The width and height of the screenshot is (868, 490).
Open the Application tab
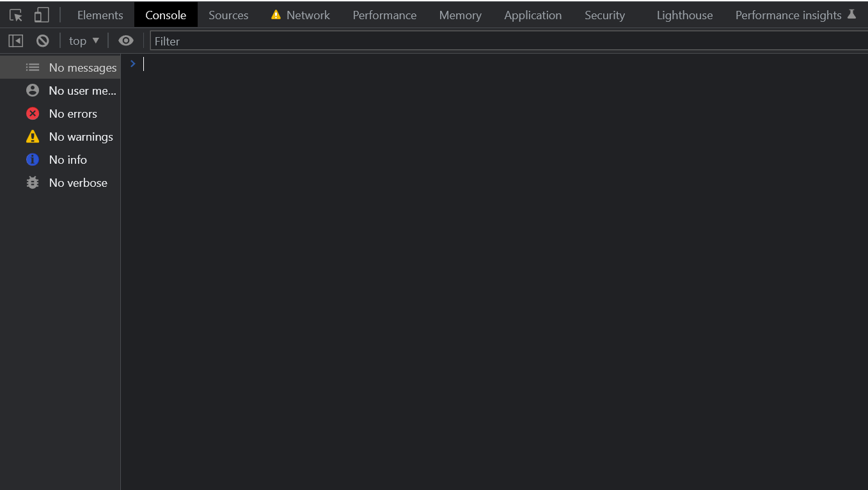click(x=533, y=15)
